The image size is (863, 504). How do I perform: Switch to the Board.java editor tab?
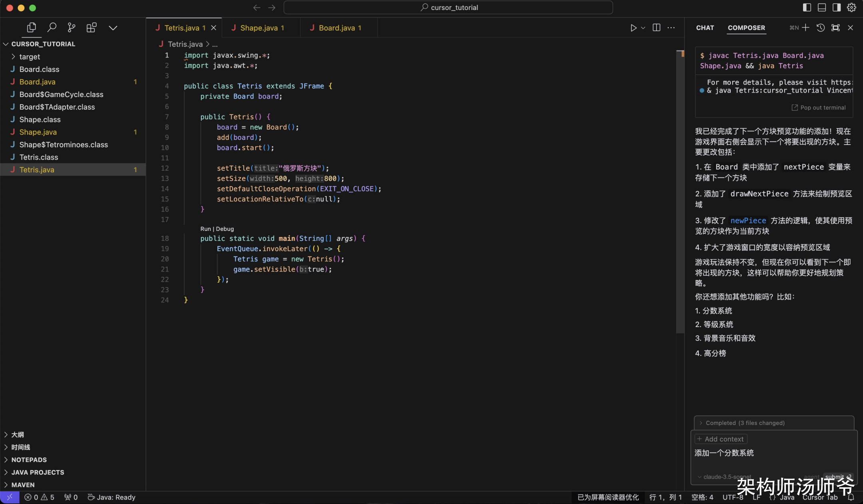tap(337, 28)
